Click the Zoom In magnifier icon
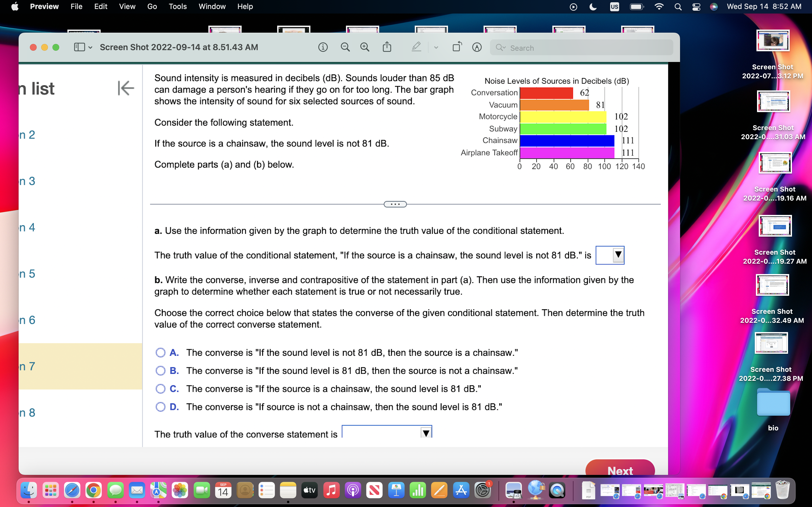Viewport: 812px width, 507px height. click(365, 47)
